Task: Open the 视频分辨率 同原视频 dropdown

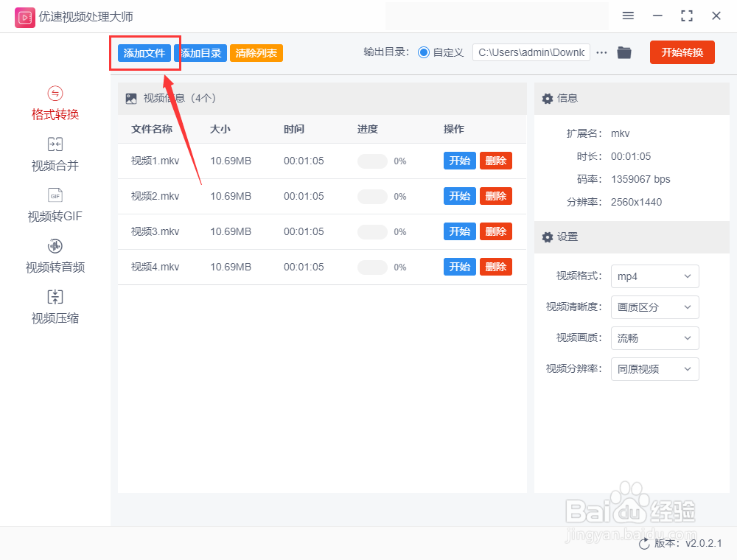Action: click(x=654, y=369)
